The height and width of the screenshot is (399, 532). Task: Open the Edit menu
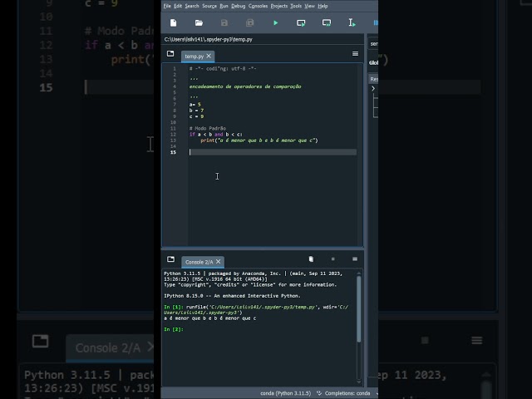click(178, 6)
